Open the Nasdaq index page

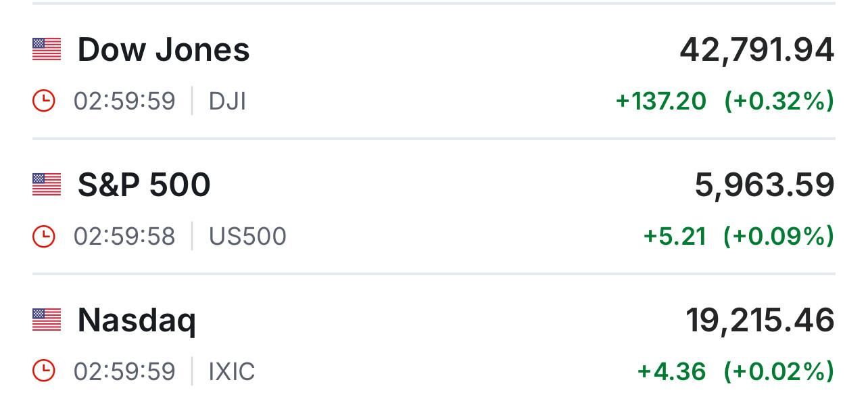click(x=137, y=321)
